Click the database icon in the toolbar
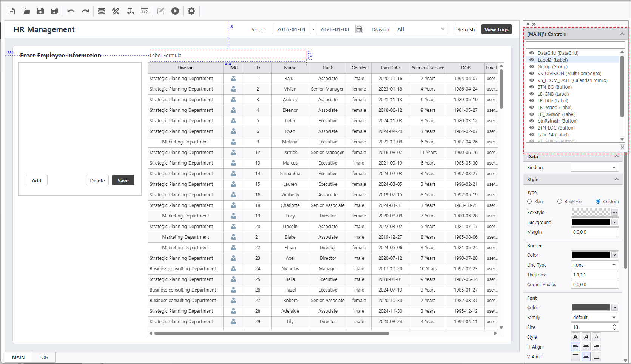 (x=101, y=11)
